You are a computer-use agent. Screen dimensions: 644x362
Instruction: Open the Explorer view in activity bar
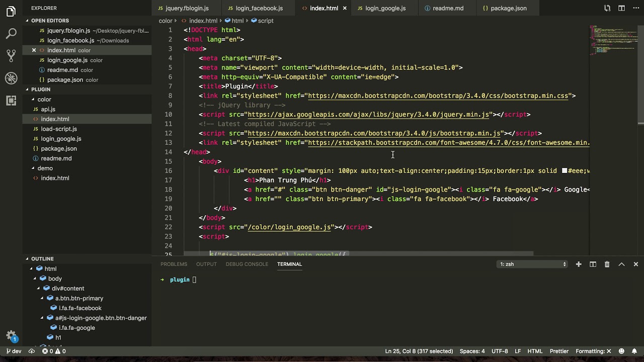click(x=11, y=11)
